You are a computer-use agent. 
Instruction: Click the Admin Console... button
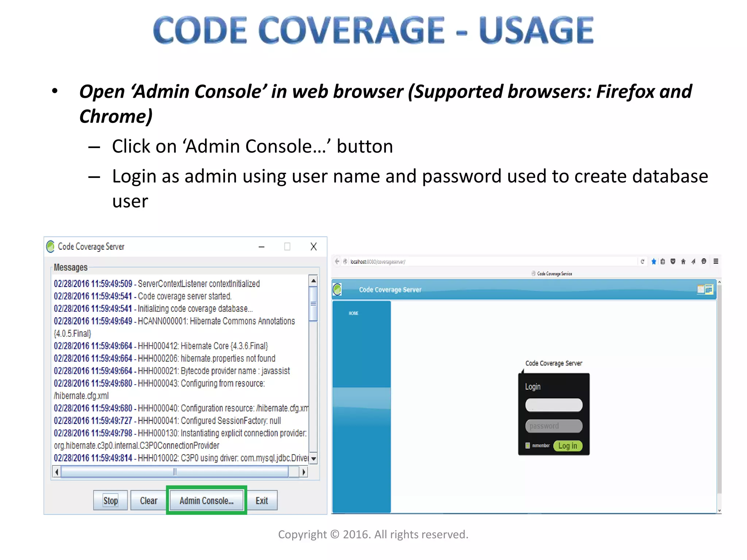coord(206,501)
